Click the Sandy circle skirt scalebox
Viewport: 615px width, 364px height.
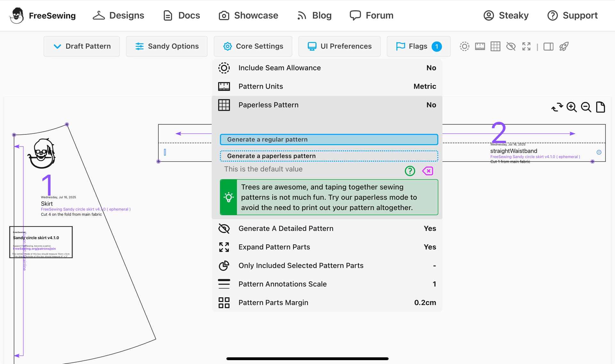[x=41, y=242]
